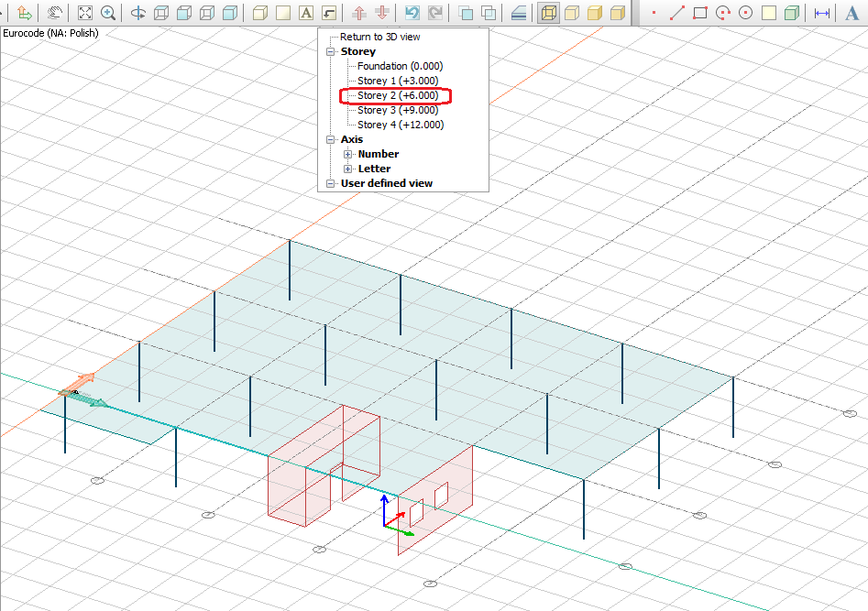Collapse the Axis tree node
This screenshot has width=868, height=611.
point(331,139)
